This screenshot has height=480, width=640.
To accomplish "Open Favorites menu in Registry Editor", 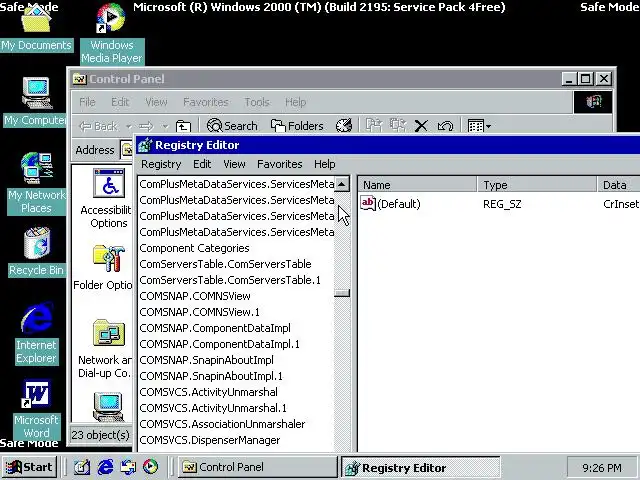I will click(280, 164).
